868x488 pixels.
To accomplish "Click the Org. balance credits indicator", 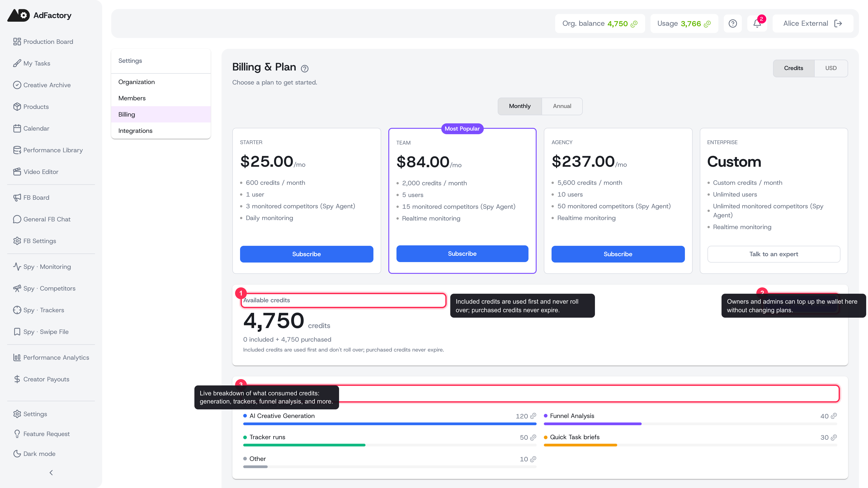I will pyautogui.click(x=600, y=23).
